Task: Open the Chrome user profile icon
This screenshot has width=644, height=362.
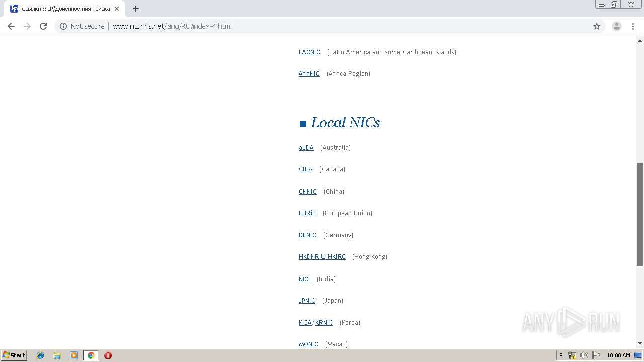Action: click(616, 26)
